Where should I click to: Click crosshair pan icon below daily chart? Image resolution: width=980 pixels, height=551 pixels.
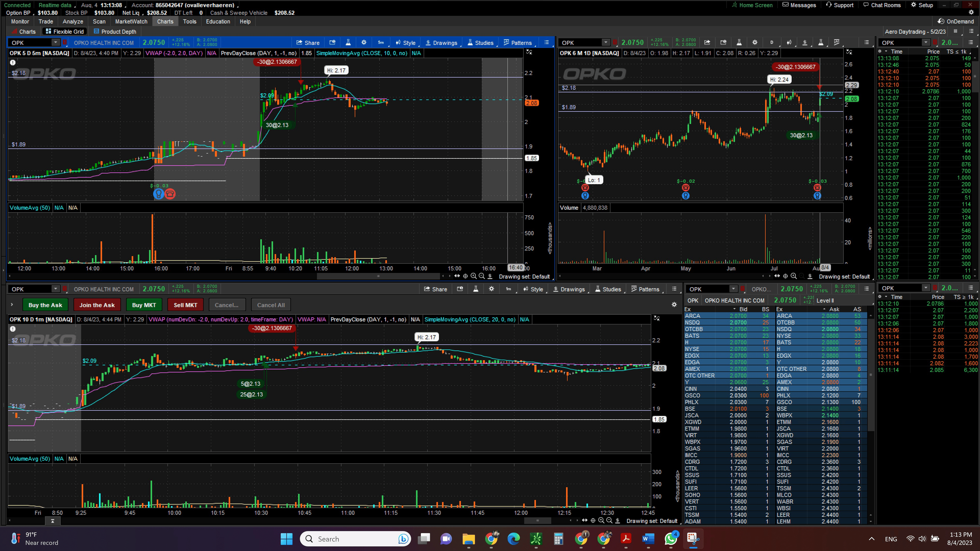coord(785,277)
